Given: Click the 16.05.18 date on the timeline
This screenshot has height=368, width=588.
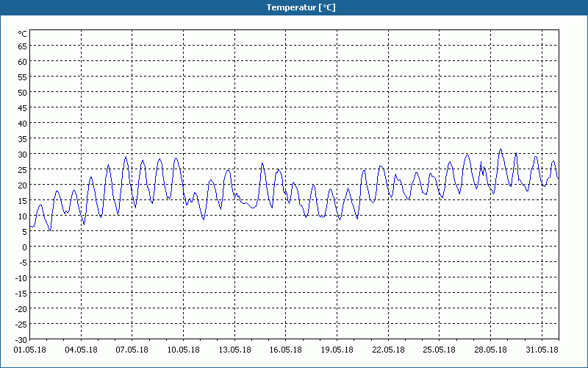Looking at the screenshot, I should tap(285, 350).
